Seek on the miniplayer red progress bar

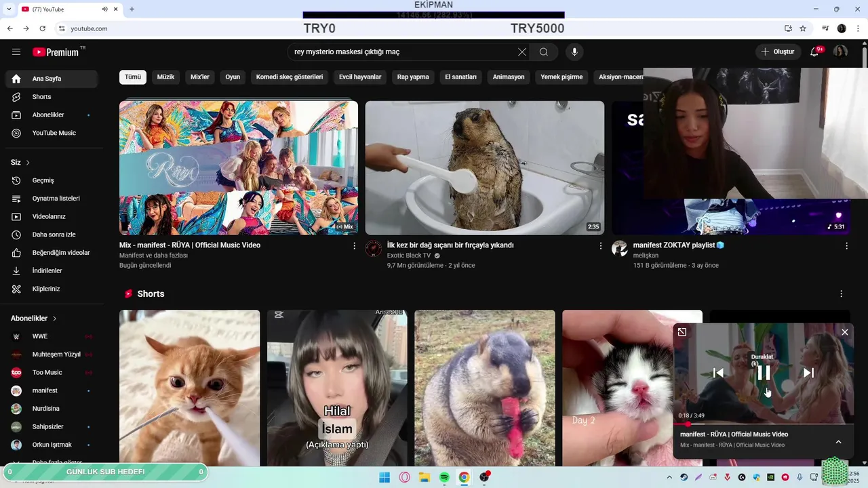click(x=764, y=424)
